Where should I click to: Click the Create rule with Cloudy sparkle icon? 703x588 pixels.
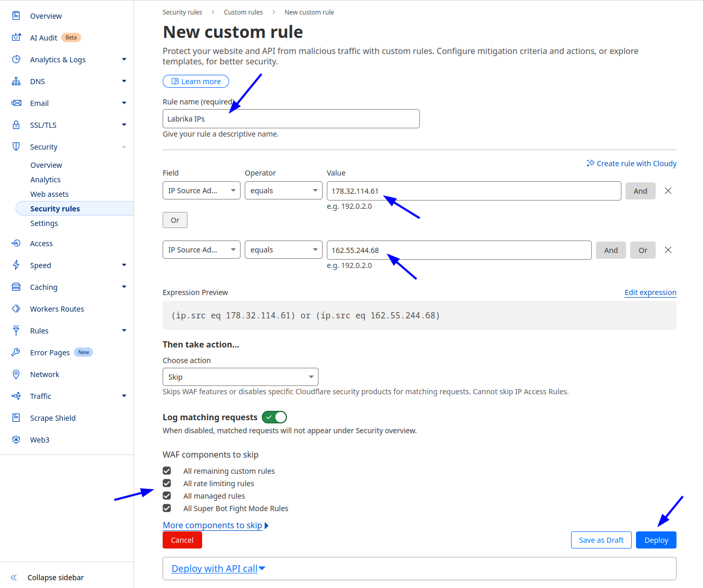coord(590,163)
